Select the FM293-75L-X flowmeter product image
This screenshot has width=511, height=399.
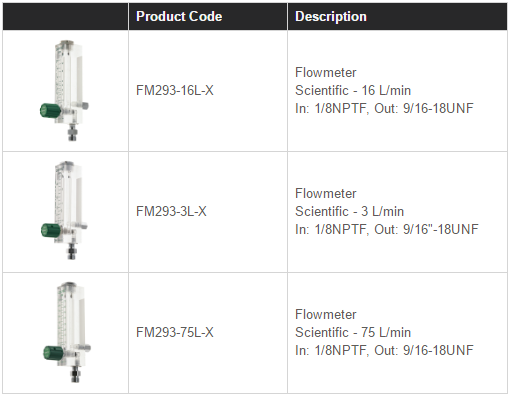[x=67, y=332]
